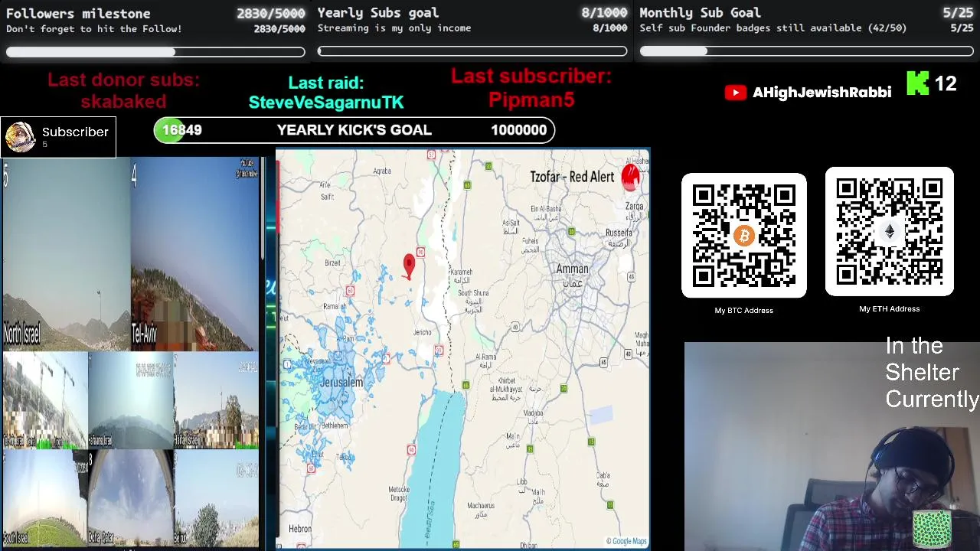Click the BTC address QR code
This screenshot has height=551, width=980.
click(x=744, y=236)
